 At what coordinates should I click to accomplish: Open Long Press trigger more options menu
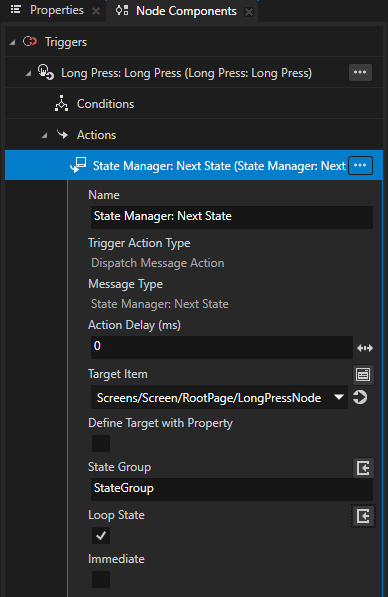click(x=360, y=72)
